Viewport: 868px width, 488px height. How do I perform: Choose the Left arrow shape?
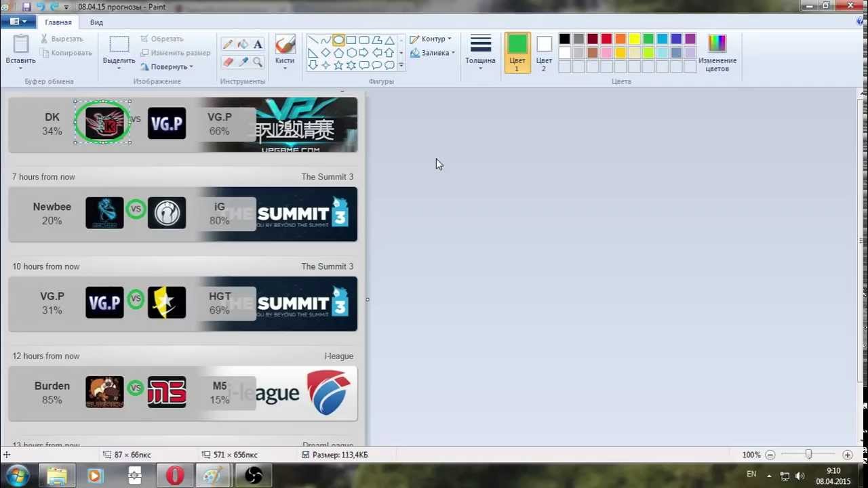pyautogui.click(x=377, y=53)
